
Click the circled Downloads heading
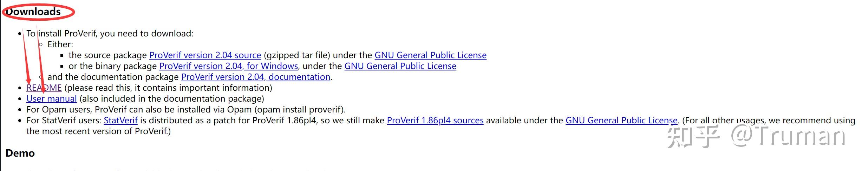tap(34, 12)
